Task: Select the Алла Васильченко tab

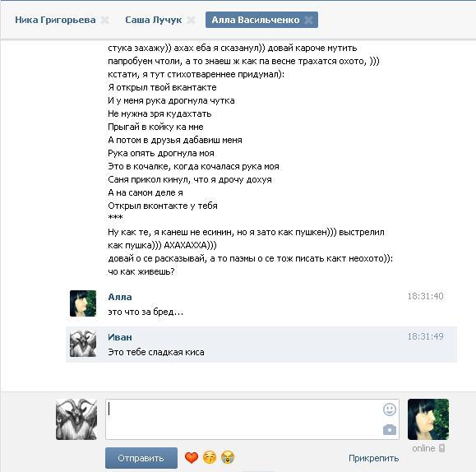Action: (x=256, y=20)
